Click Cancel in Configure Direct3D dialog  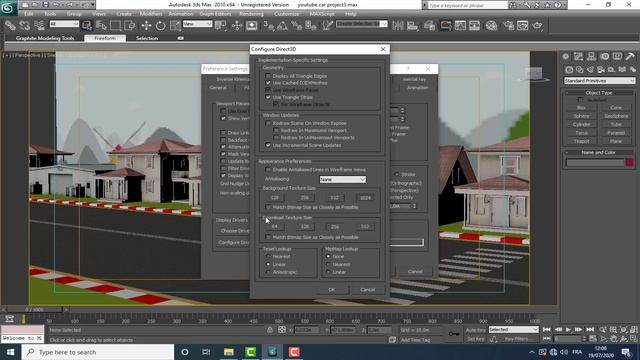click(367, 290)
